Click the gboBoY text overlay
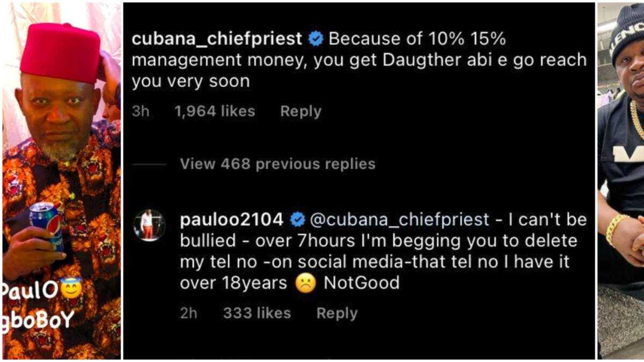This screenshot has height=362, width=644. point(38,321)
